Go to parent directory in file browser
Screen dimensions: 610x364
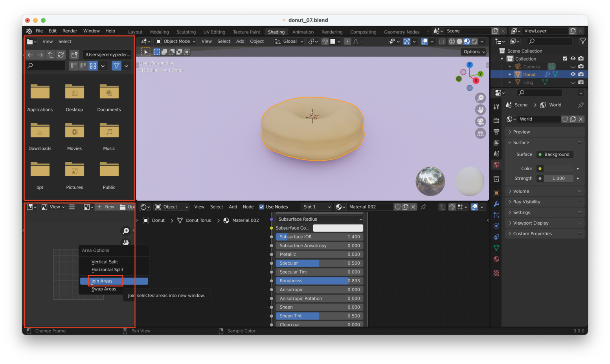(50, 55)
